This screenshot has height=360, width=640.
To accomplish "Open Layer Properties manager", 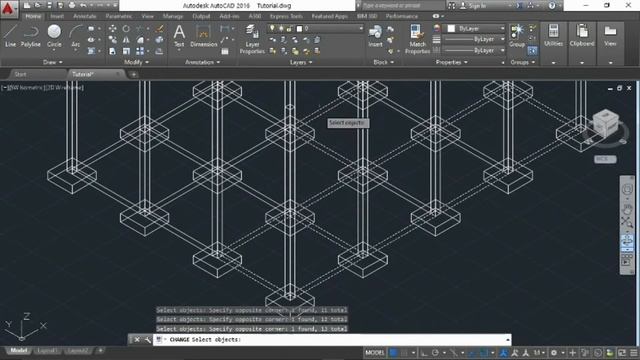I will tap(252, 39).
